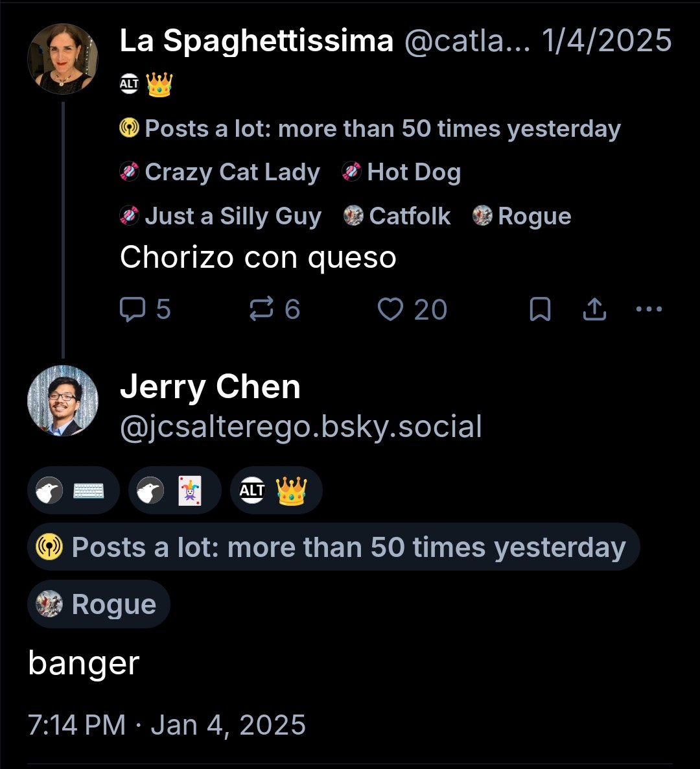Tap the ALT crown badge under Jerry Chen

click(x=276, y=491)
